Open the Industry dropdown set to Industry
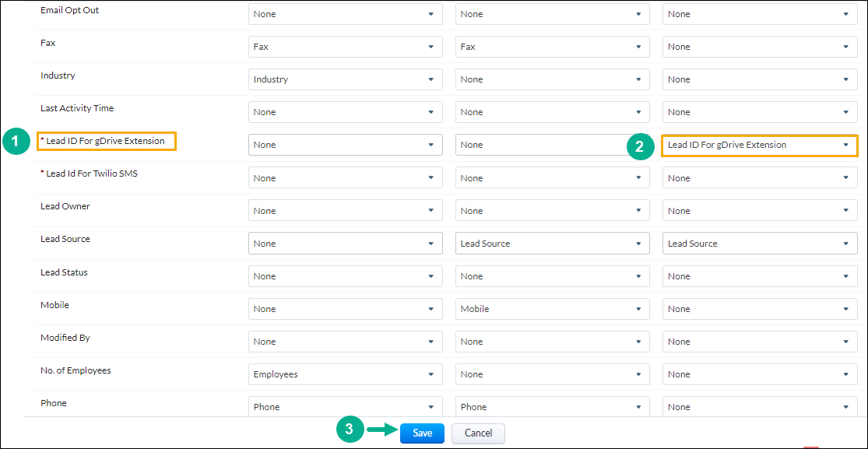 click(346, 79)
